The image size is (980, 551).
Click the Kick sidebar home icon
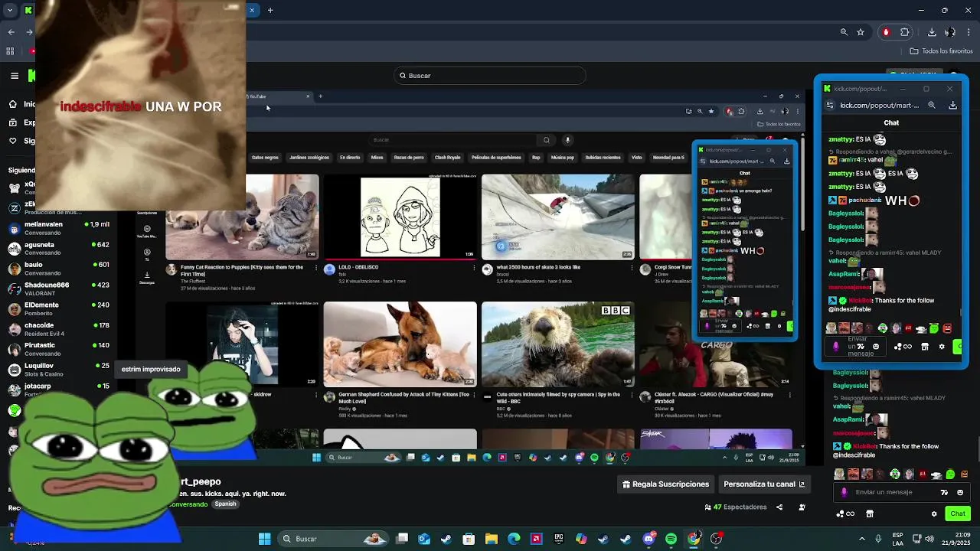coord(13,104)
